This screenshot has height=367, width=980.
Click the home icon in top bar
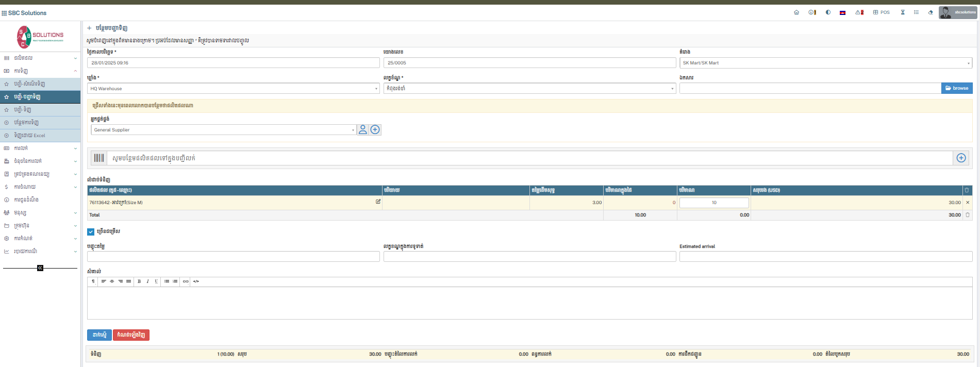[x=796, y=12]
